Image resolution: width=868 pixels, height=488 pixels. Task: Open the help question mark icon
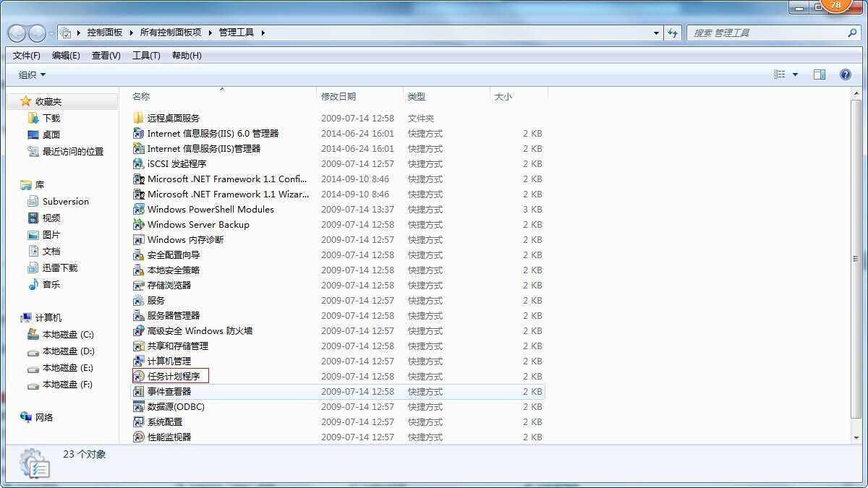846,74
